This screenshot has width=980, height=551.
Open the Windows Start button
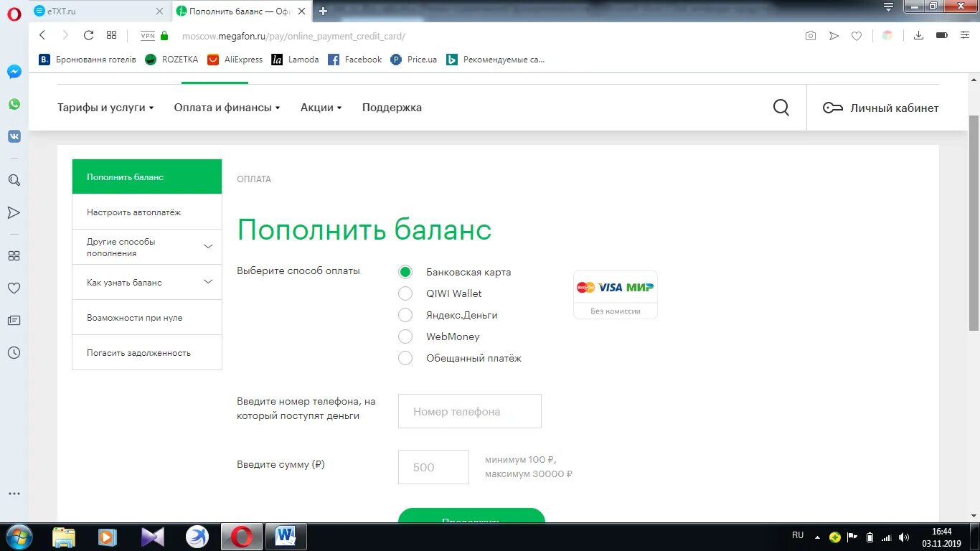[18, 537]
